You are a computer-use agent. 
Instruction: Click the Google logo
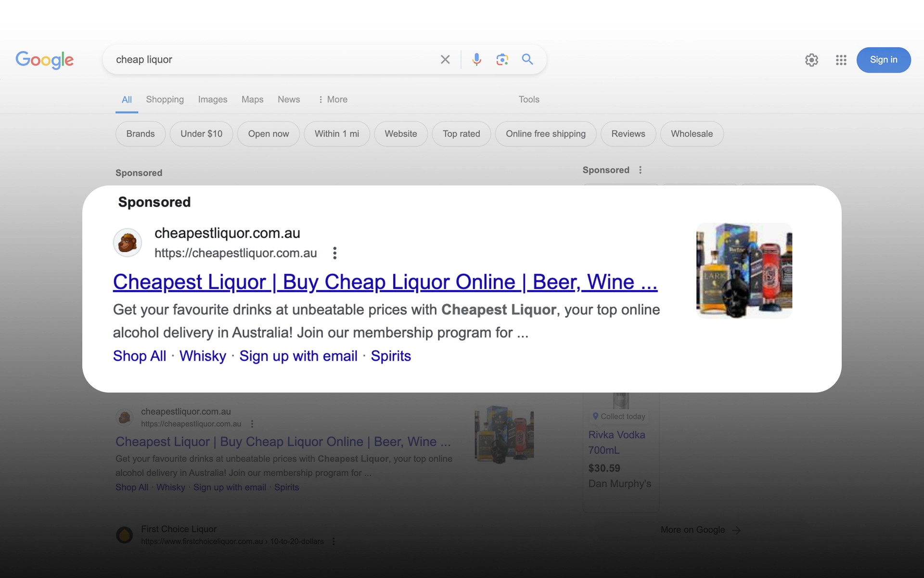45,60
